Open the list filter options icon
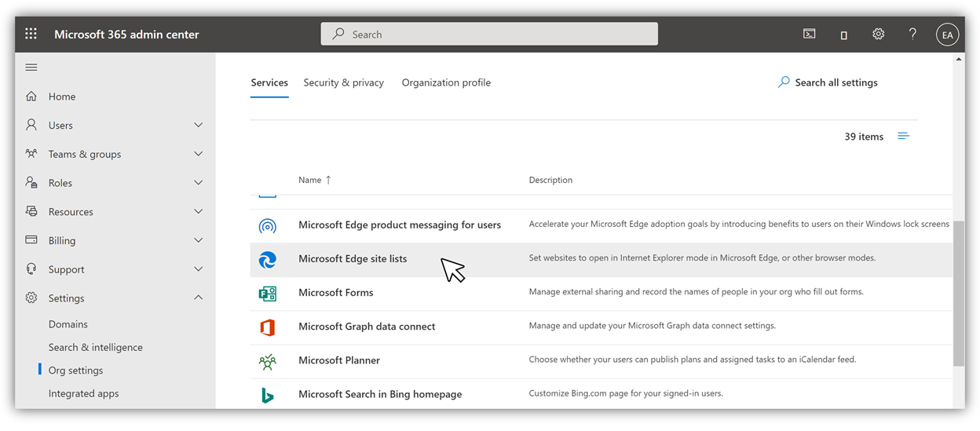980x431 pixels. point(903,137)
